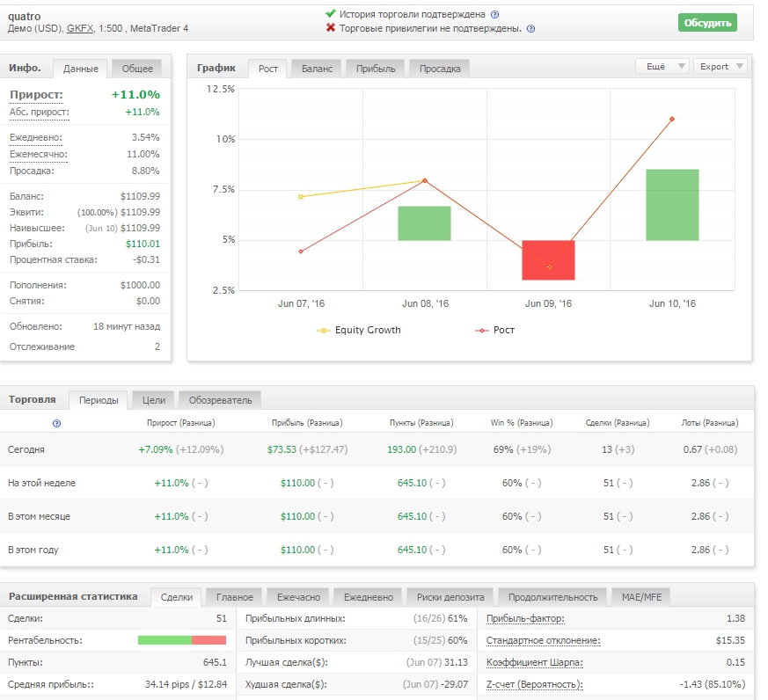Click the green Jun 10 chart bar
The width and height of the screenshot is (768, 700).
point(672,205)
